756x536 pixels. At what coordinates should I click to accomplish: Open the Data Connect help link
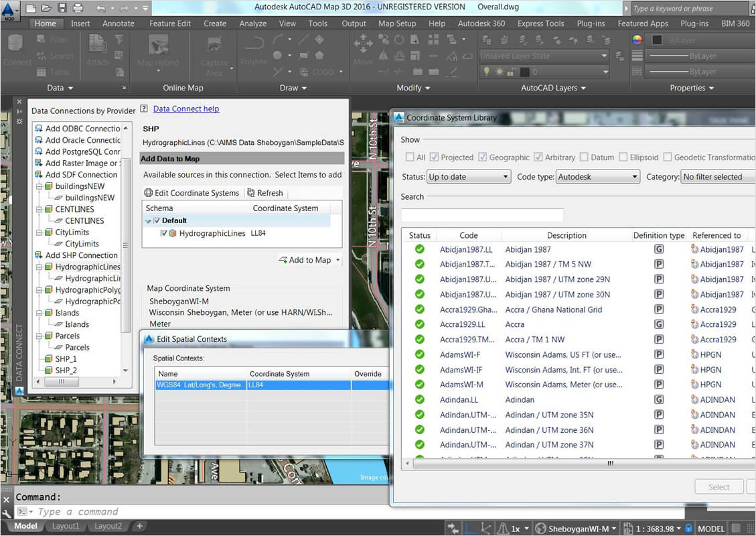point(186,109)
